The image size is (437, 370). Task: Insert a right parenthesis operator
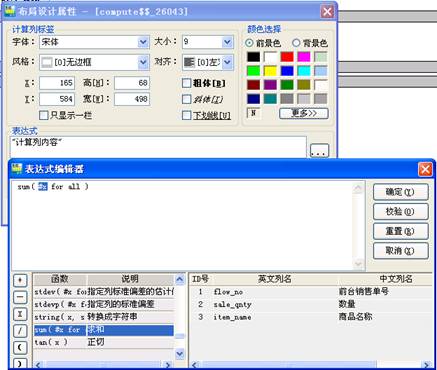point(20,363)
